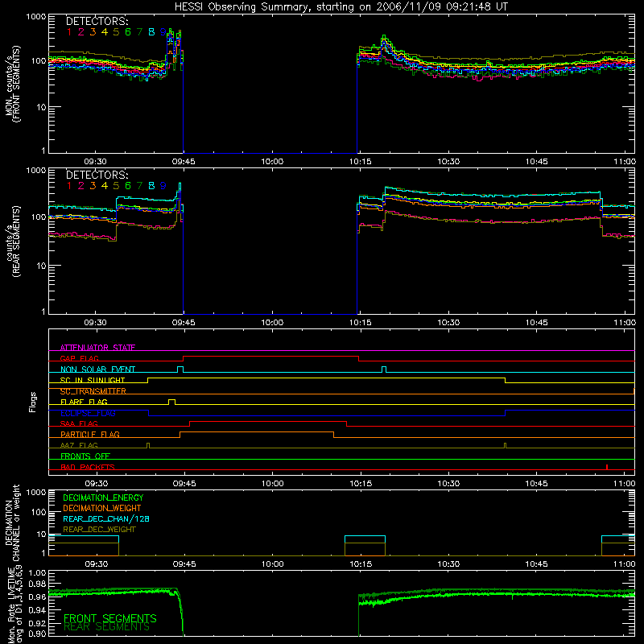Click the SC_IN_SUNLIGHT flag label
644x644 pixels.
tap(93, 380)
